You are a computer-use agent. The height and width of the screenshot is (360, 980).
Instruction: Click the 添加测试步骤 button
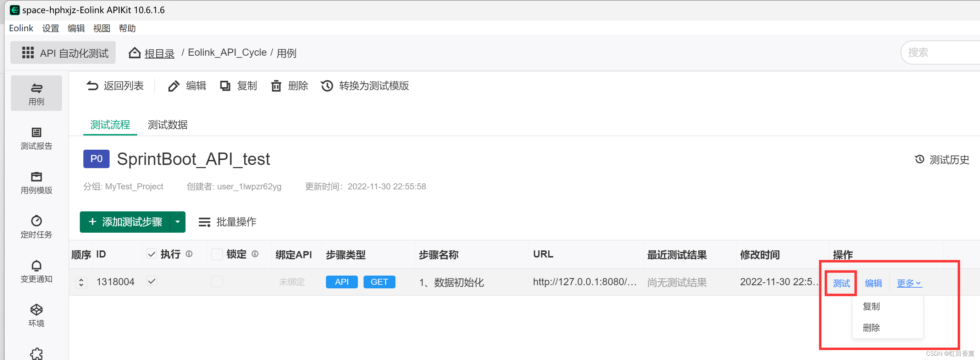click(x=125, y=222)
